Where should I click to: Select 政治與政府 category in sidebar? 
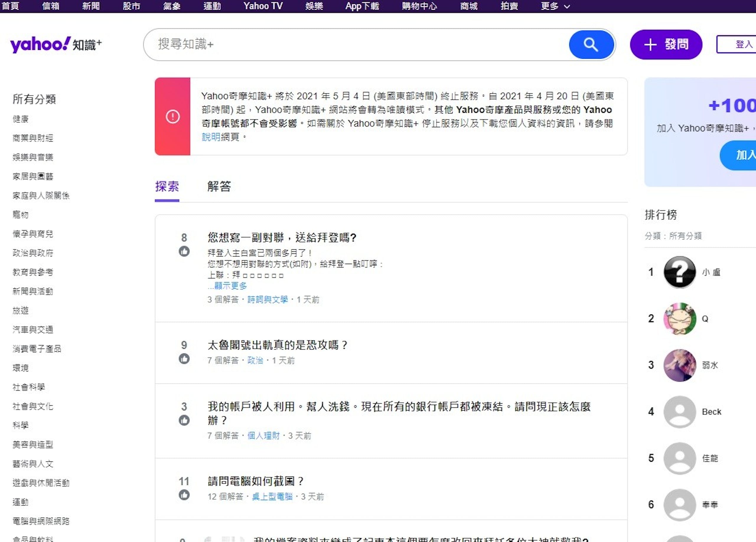33,253
